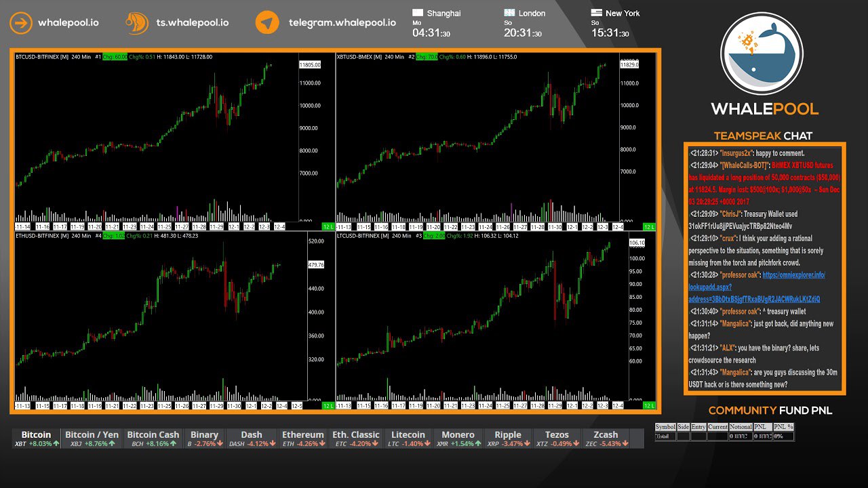Select the Tezos ticker tile

click(557, 439)
